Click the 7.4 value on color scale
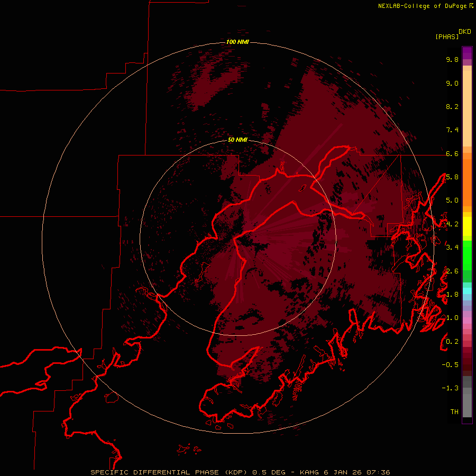476x476 pixels. pos(452,130)
